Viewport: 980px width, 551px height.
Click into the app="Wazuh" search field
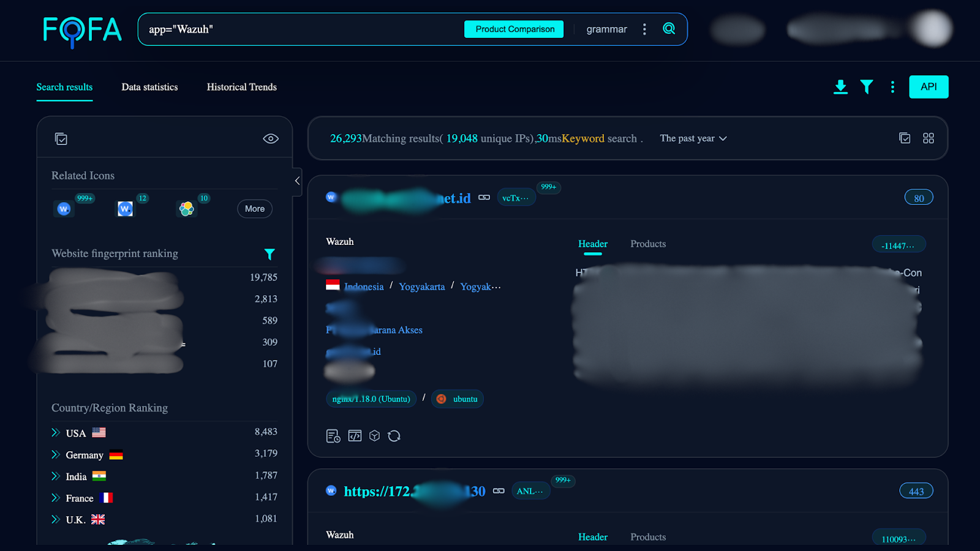pyautogui.click(x=300, y=29)
